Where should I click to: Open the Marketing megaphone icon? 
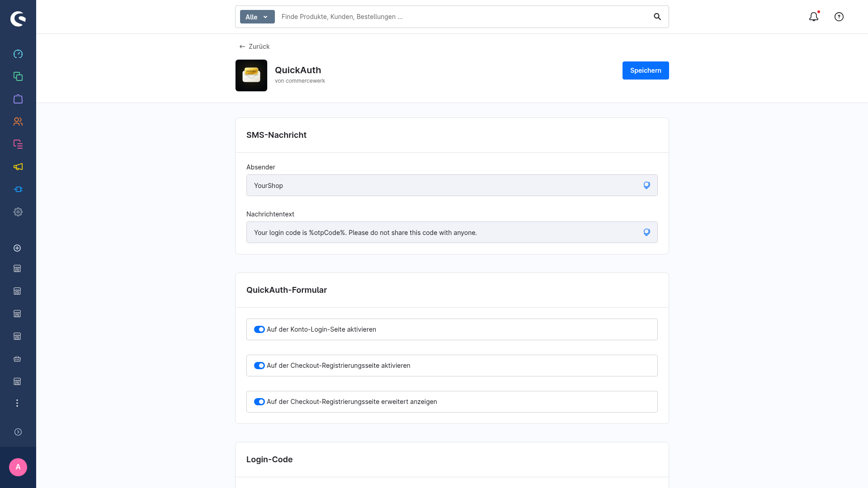(18, 167)
